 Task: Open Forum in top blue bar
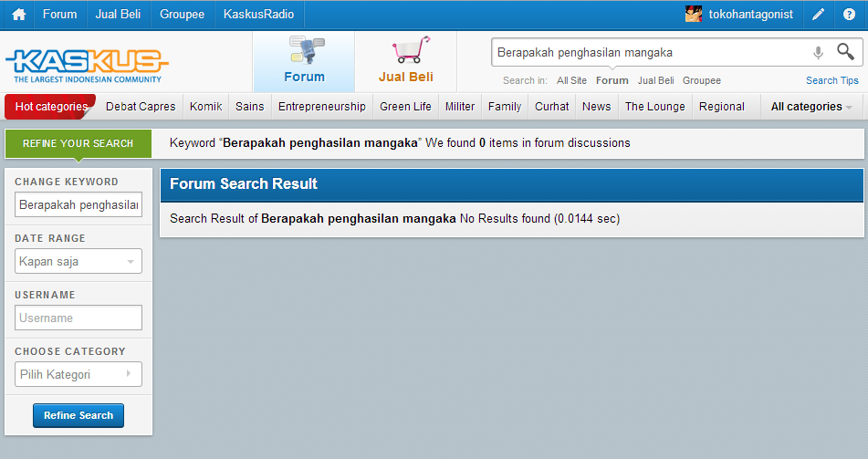(x=60, y=15)
